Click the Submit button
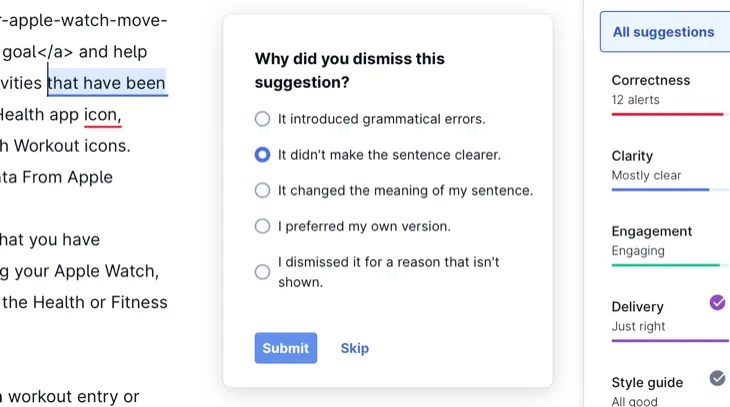The image size is (730, 407). [285, 348]
